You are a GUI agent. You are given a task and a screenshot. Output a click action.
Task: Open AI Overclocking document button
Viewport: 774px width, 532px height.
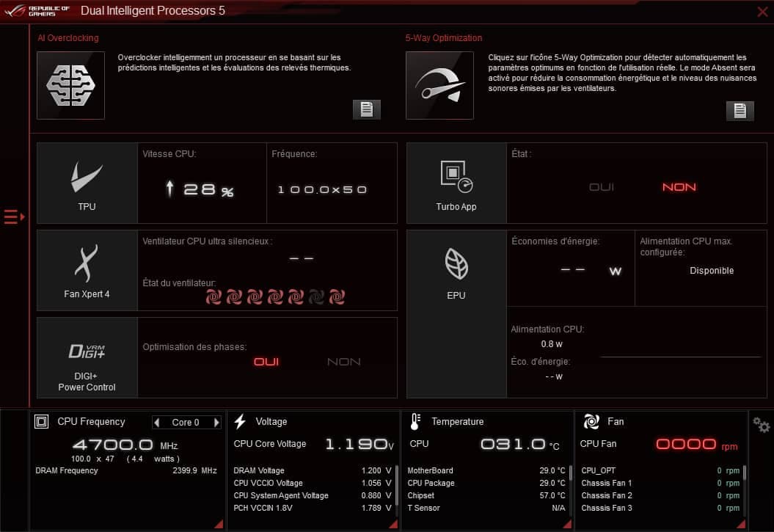click(366, 109)
